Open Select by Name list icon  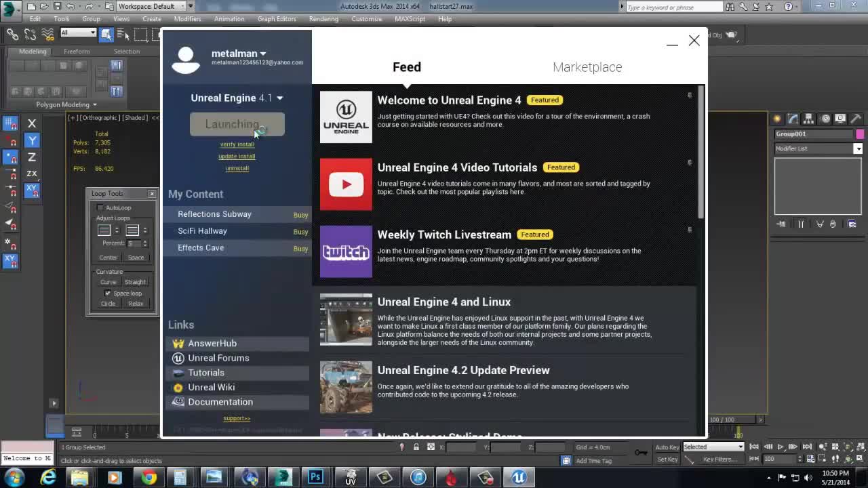pyautogui.click(x=124, y=34)
